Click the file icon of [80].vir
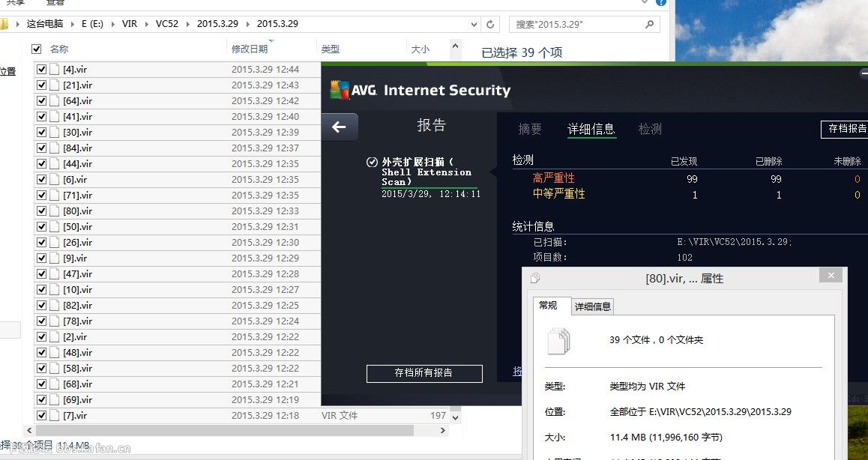Image resolution: width=868 pixels, height=460 pixels. (54, 211)
